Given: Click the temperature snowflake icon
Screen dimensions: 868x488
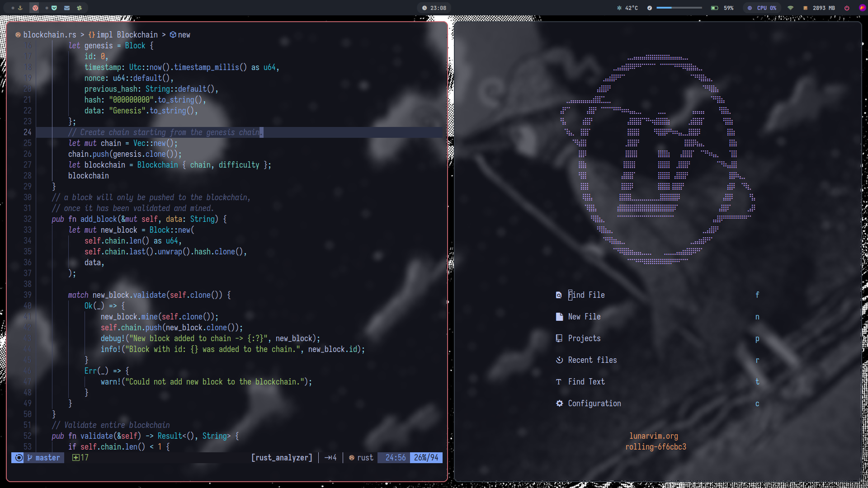Looking at the screenshot, I should (x=619, y=8).
